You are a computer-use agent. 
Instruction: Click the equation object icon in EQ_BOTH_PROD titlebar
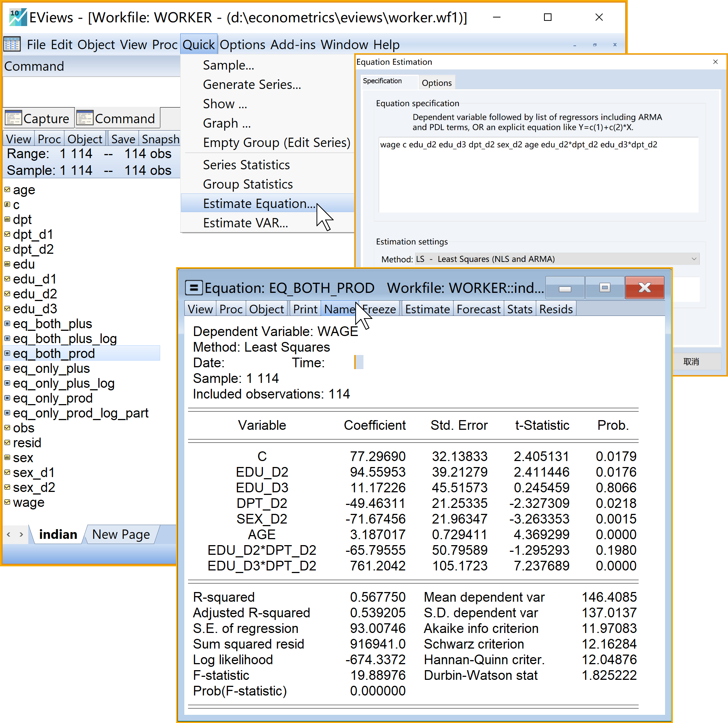(x=194, y=288)
